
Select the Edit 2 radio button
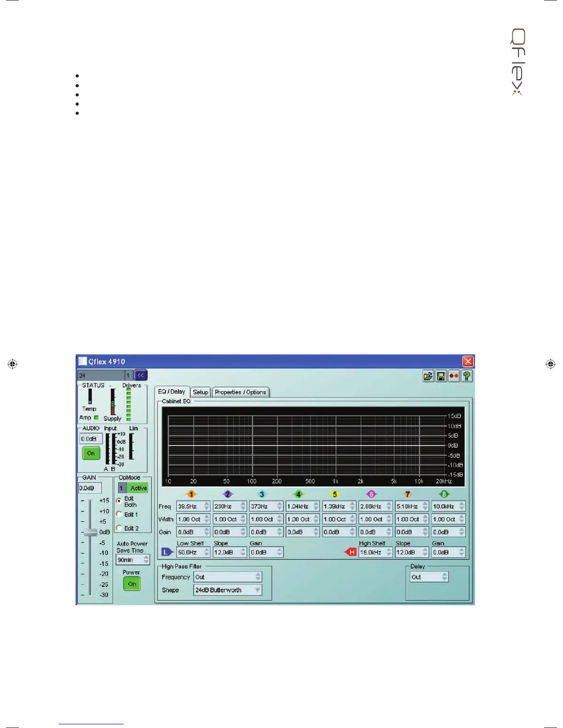(x=119, y=528)
